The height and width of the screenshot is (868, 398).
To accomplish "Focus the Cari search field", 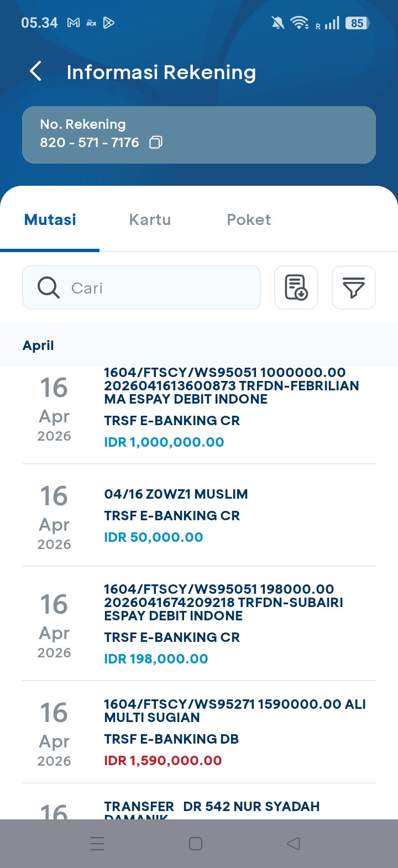I will (x=160, y=287).
